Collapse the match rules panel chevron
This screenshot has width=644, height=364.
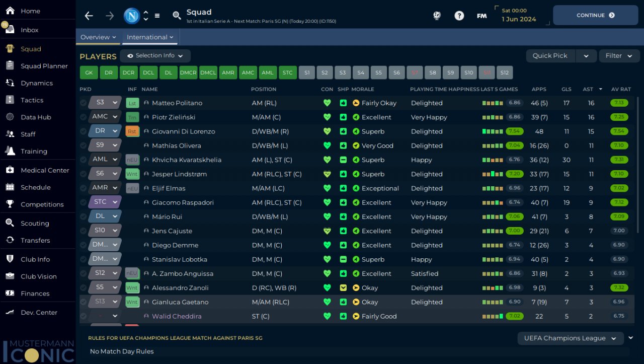[631, 338]
